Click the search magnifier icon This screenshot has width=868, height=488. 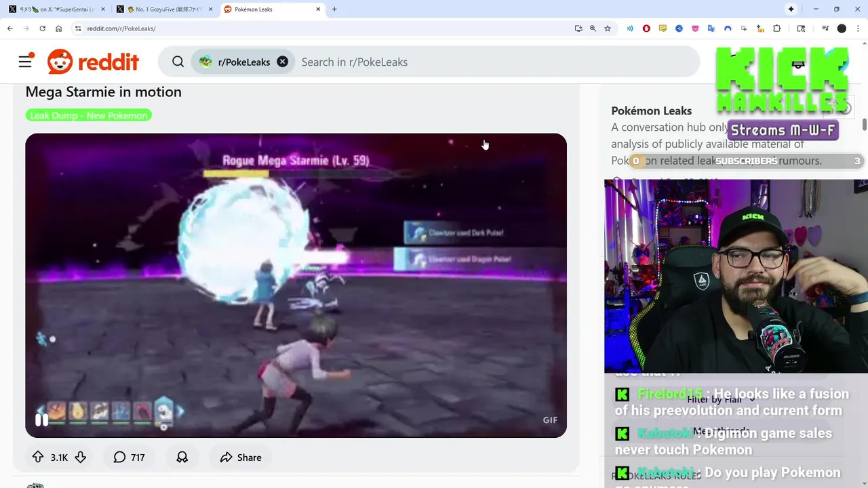click(178, 62)
